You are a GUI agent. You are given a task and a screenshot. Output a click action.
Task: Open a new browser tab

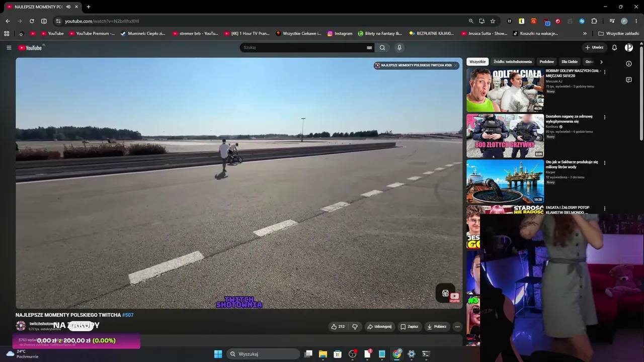coord(89,7)
